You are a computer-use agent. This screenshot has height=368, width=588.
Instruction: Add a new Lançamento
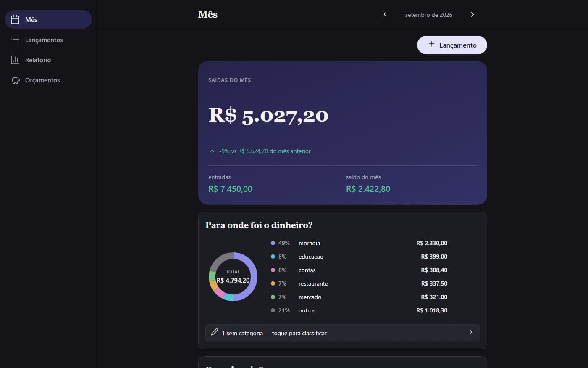[x=452, y=45]
